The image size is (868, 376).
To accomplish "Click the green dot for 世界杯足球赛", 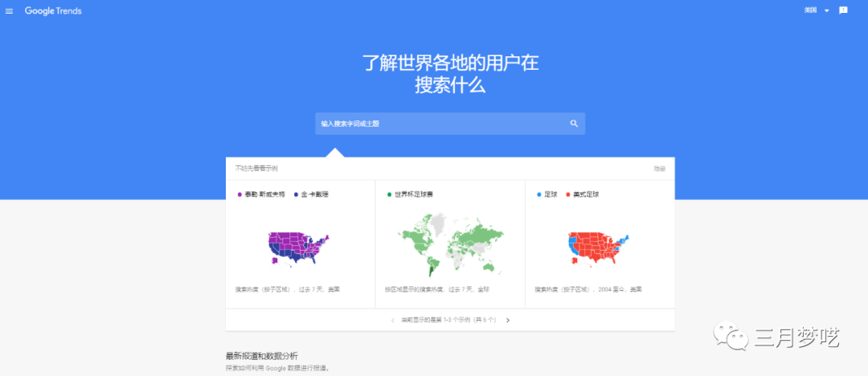I will (x=389, y=194).
